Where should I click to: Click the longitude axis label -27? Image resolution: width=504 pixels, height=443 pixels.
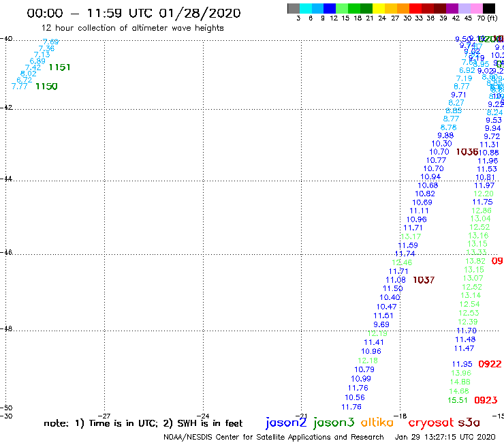104,416
